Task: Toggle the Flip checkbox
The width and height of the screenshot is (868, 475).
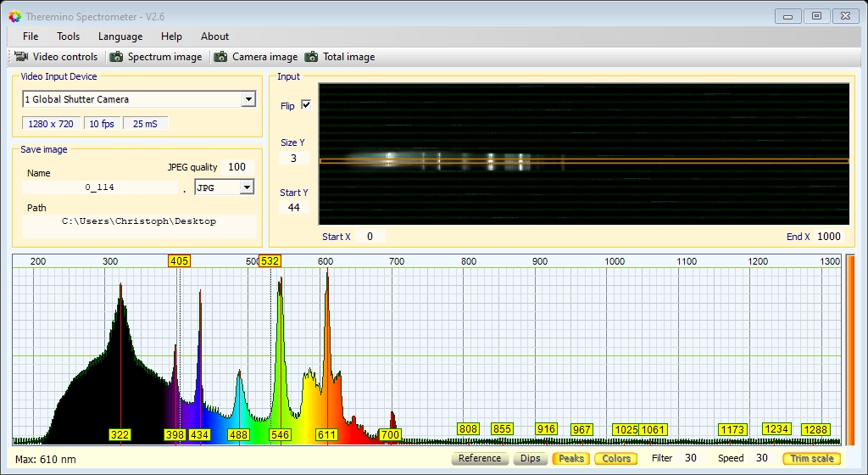Action: point(306,104)
